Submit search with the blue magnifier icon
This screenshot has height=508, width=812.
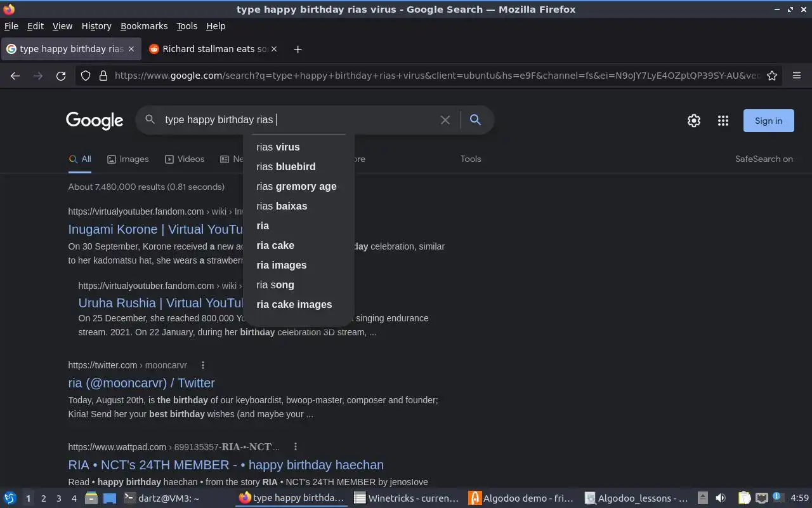pyautogui.click(x=475, y=119)
